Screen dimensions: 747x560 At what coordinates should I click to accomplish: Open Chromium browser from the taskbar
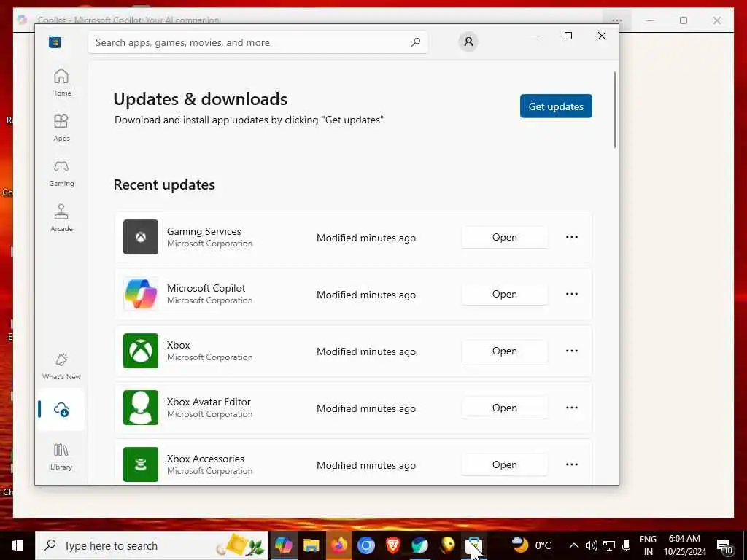point(366,545)
